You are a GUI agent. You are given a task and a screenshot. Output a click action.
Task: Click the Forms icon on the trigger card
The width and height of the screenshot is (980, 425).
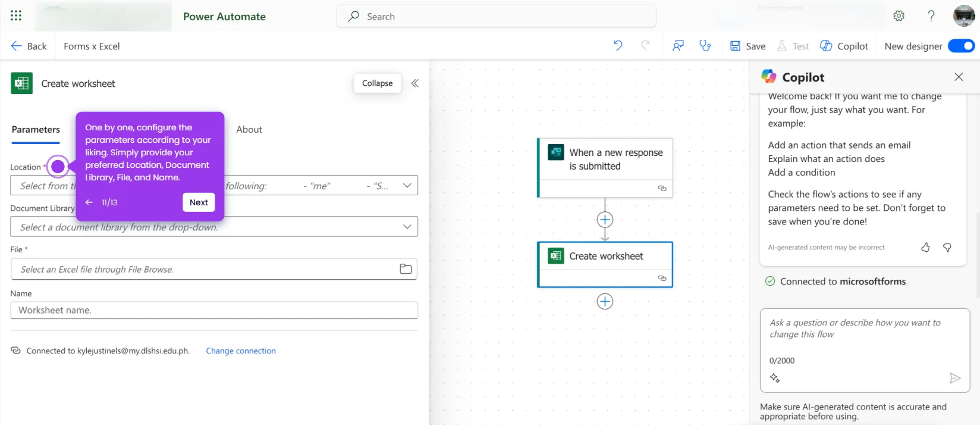[556, 152]
